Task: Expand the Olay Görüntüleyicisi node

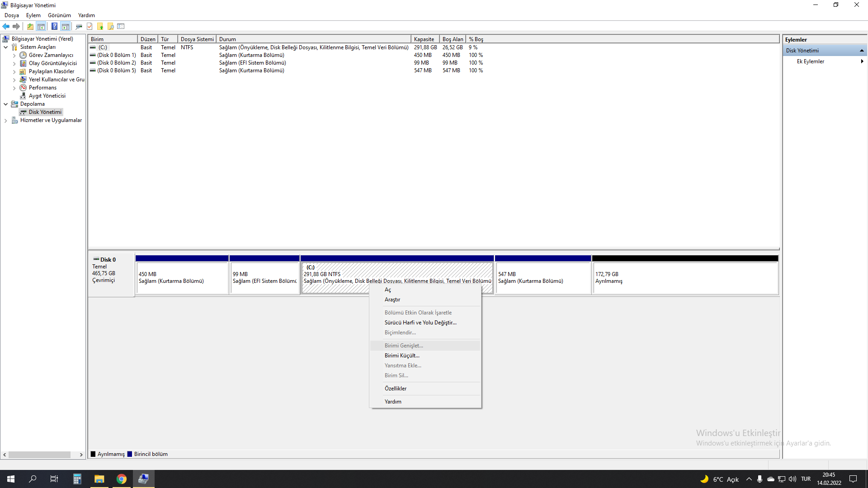Action: (14, 64)
